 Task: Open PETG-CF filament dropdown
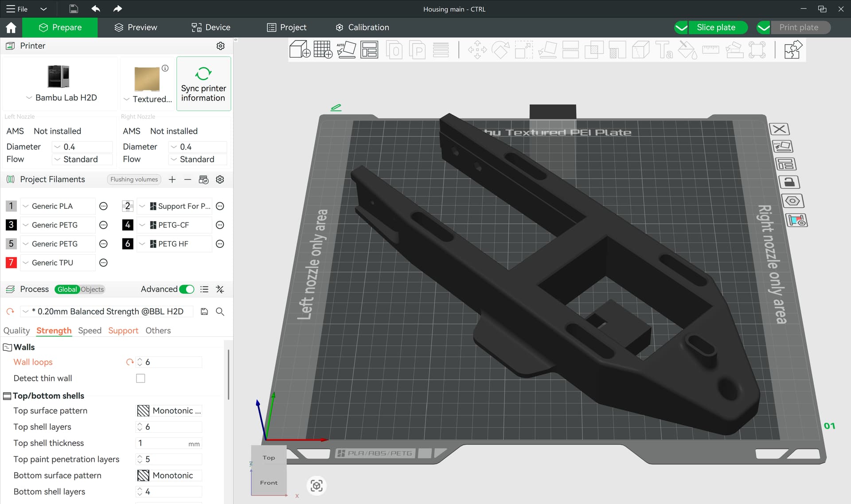pyautogui.click(x=175, y=225)
